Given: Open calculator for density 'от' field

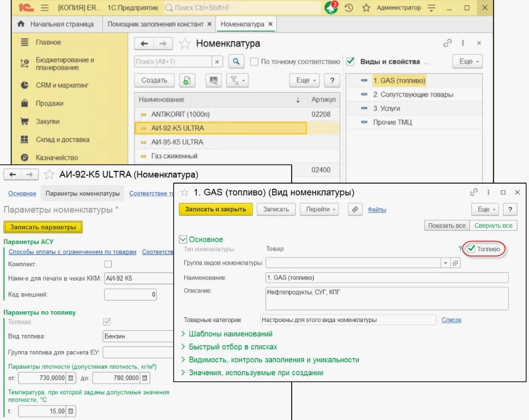Looking at the screenshot, I should click(x=71, y=378).
